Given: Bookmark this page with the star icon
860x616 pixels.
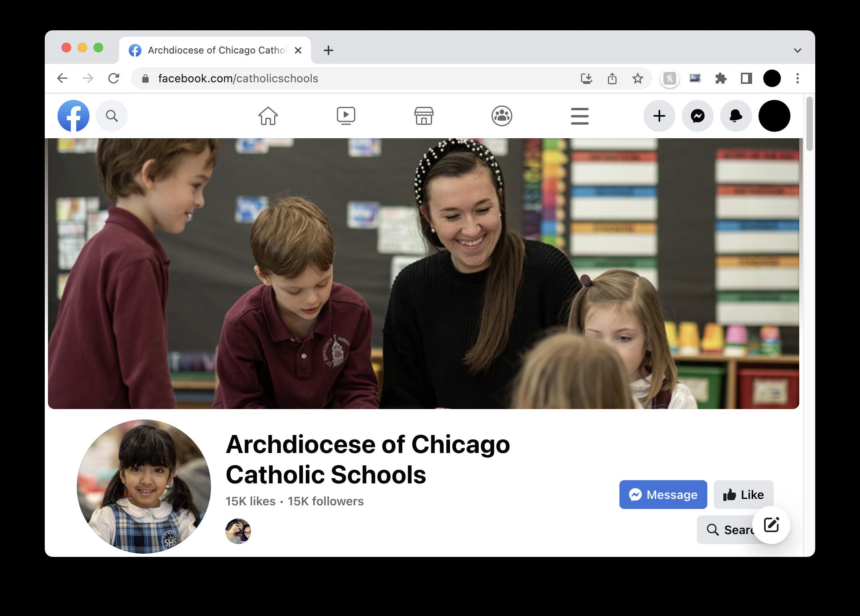Looking at the screenshot, I should click(x=638, y=78).
